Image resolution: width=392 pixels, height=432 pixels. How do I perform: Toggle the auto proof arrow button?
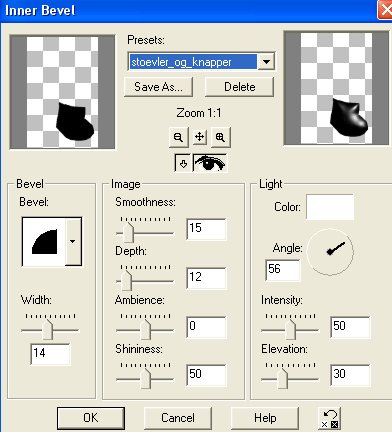click(183, 163)
